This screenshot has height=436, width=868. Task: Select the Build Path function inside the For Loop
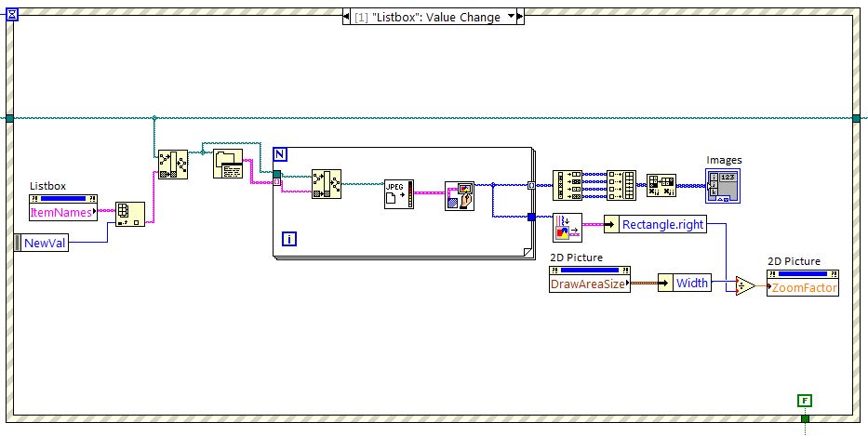(x=327, y=184)
